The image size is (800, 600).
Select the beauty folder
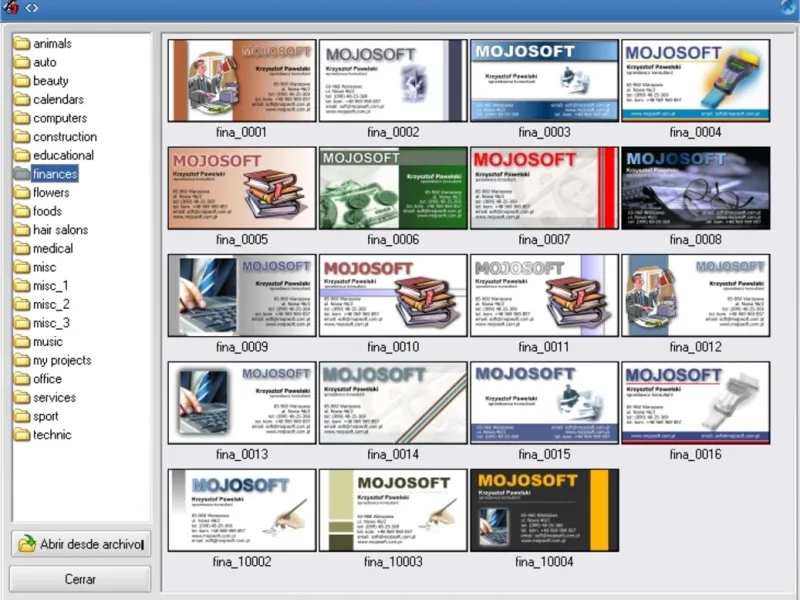41,81
